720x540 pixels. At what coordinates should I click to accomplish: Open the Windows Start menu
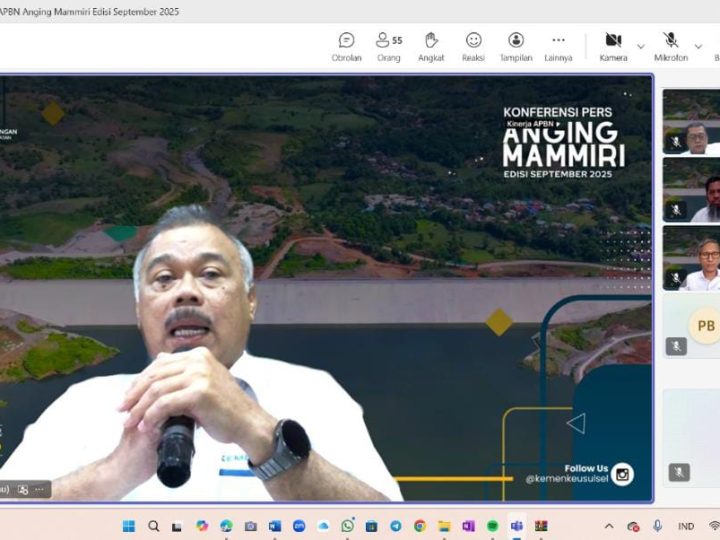point(129,526)
